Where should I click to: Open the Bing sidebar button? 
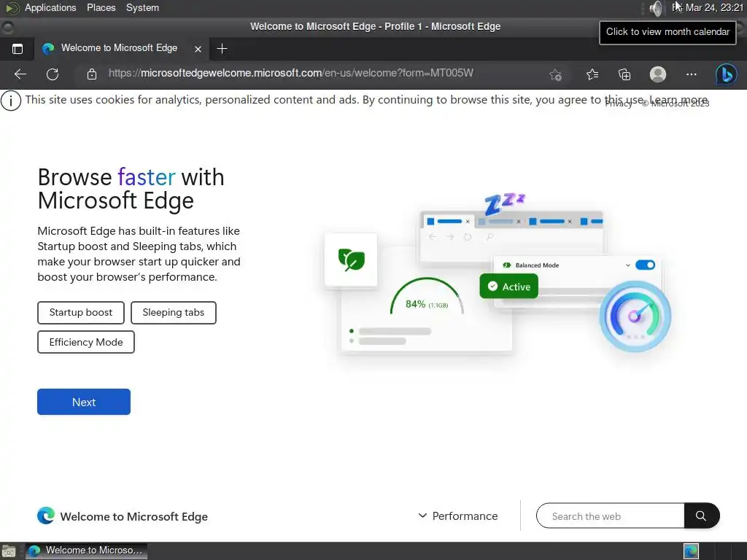726,74
